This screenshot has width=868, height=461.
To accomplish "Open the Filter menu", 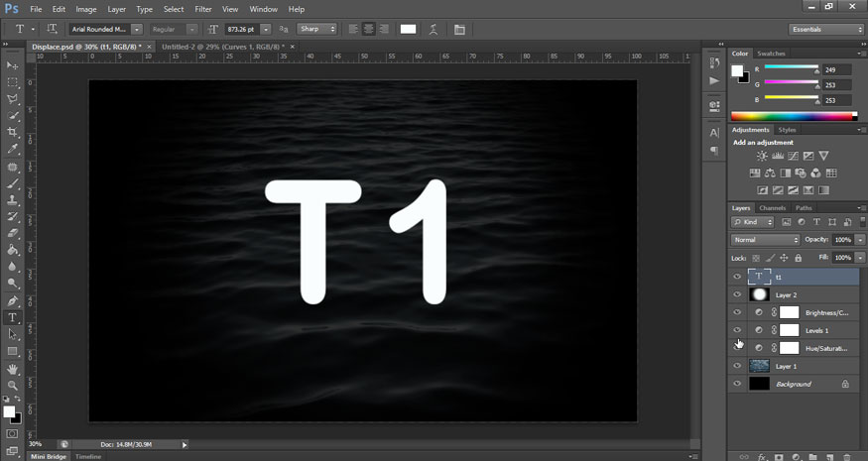I will (202, 9).
